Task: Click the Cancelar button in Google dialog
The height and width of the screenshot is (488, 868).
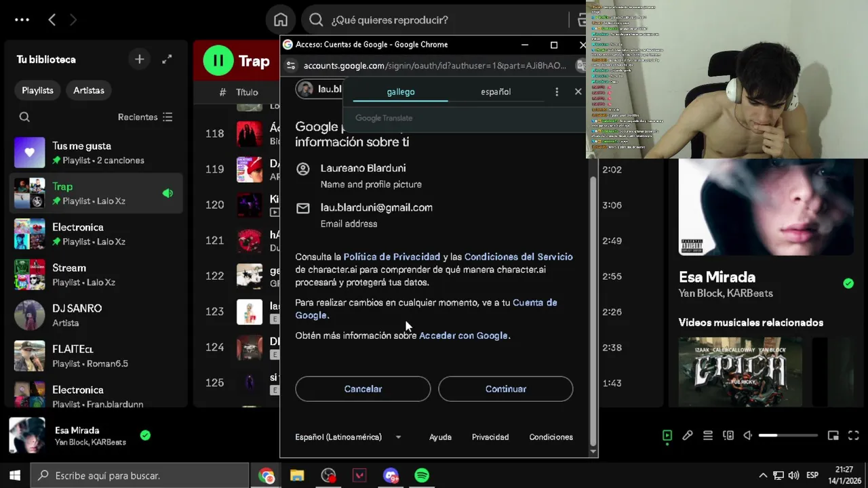Action: (x=363, y=389)
